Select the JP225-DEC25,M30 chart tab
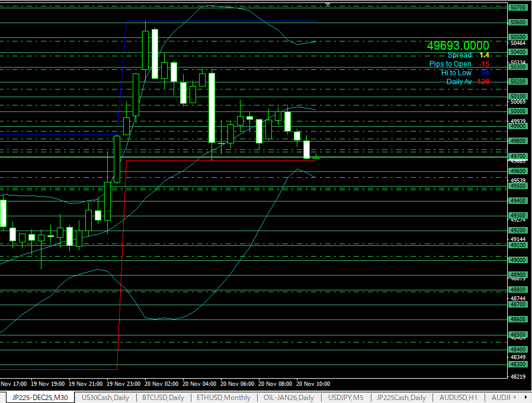532x403 pixels. coord(40,398)
